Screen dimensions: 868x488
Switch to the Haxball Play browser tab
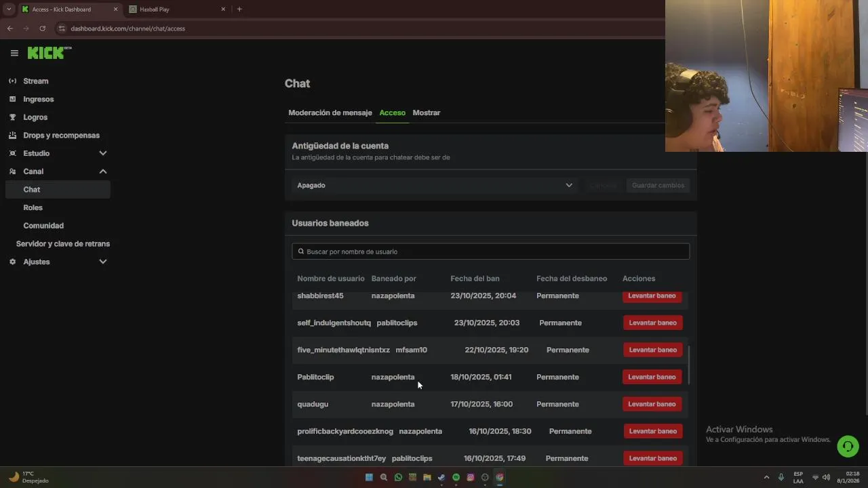click(x=178, y=9)
